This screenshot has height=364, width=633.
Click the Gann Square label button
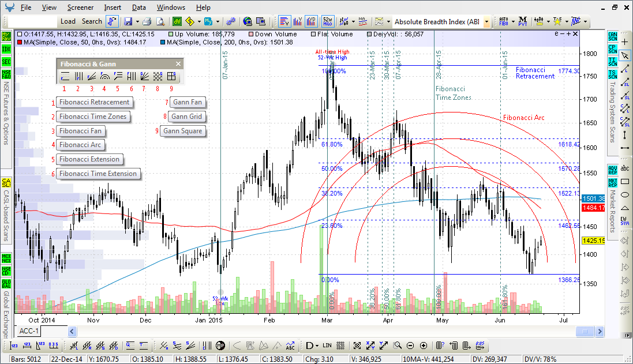(x=182, y=131)
